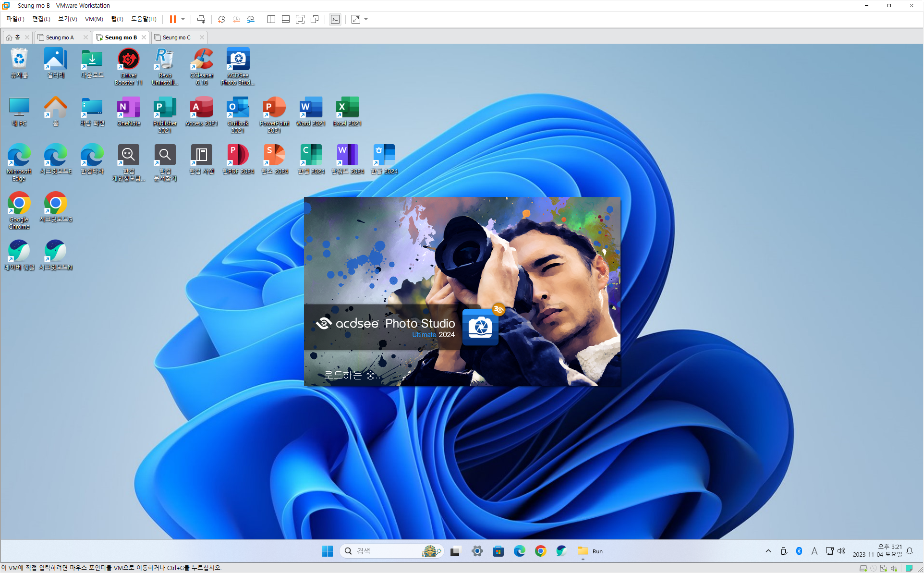Expand the stretch guest dropdown arrow

click(366, 19)
